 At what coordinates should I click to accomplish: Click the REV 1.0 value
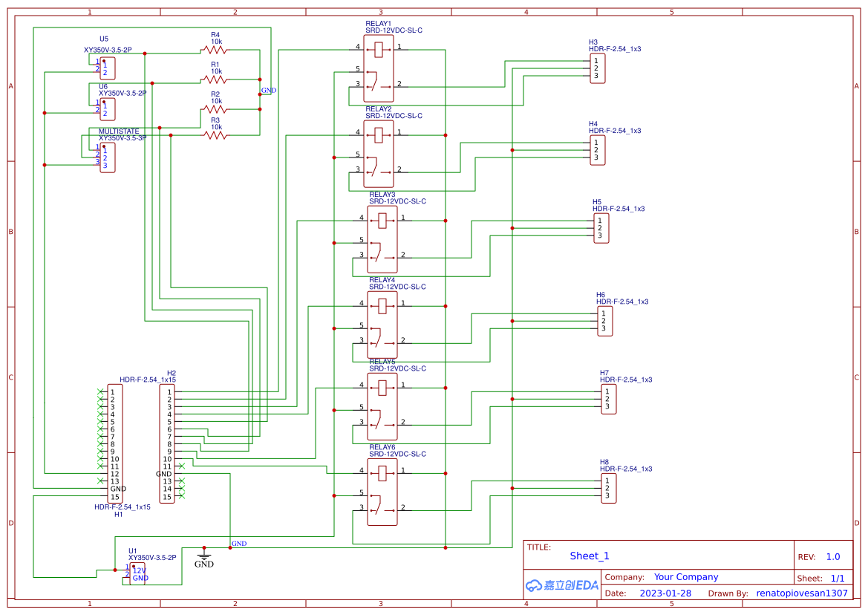point(832,556)
